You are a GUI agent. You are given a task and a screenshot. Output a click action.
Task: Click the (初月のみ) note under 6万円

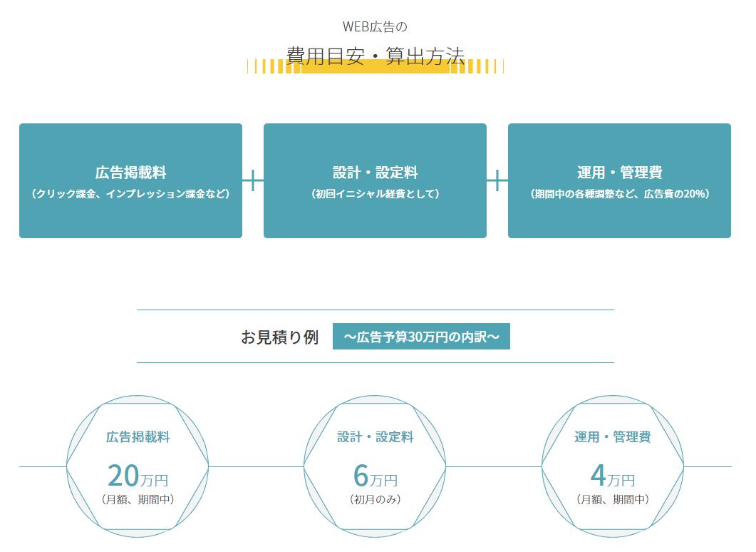pos(376,500)
